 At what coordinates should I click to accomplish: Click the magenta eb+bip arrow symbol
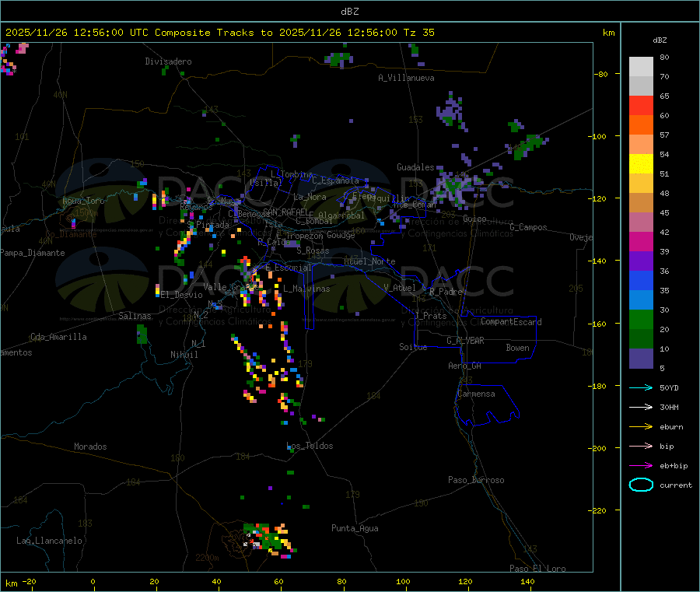tap(641, 466)
